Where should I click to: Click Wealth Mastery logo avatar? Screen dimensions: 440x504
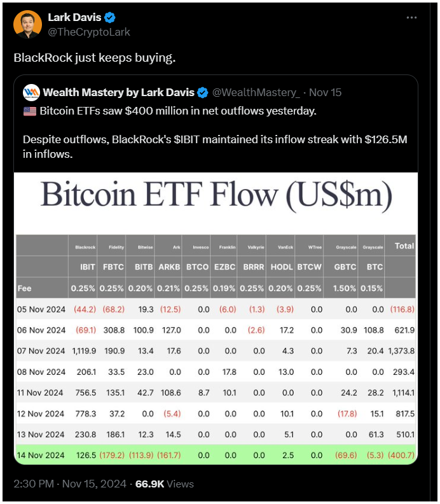(x=31, y=92)
